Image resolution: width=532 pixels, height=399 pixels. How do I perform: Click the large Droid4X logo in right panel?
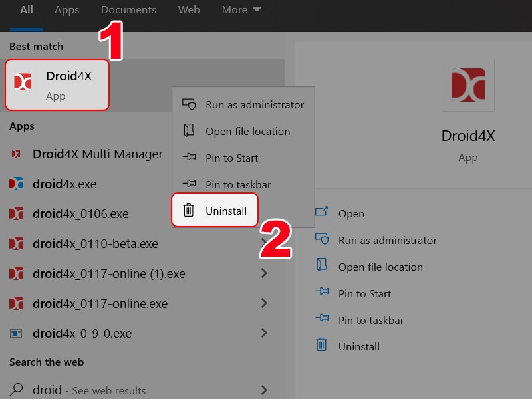(x=467, y=85)
